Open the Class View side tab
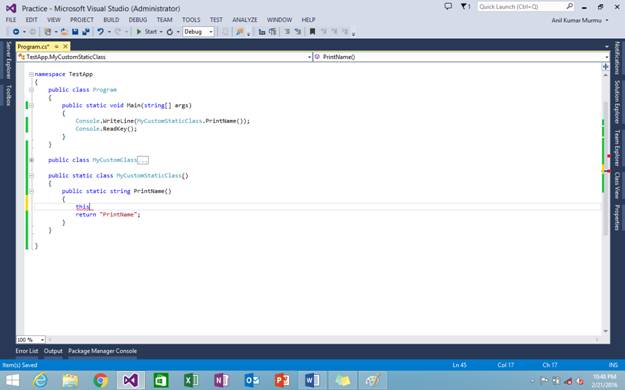The width and height of the screenshot is (625, 390). (x=617, y=185)
